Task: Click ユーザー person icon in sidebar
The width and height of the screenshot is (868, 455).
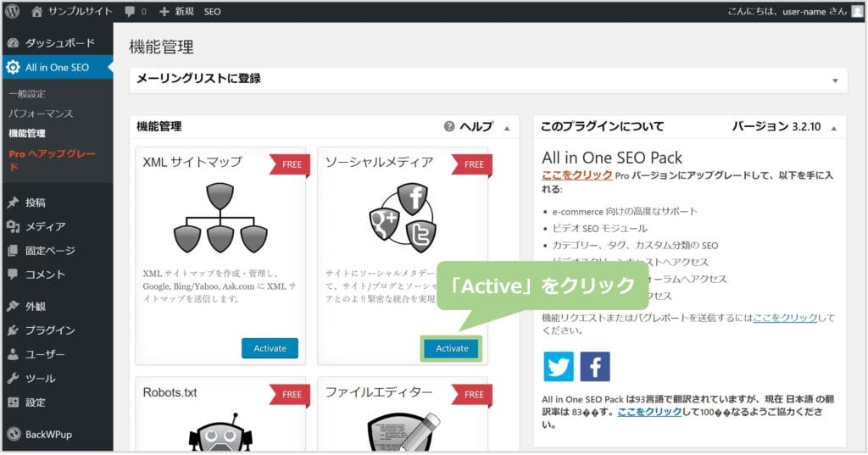Action: 13,354
